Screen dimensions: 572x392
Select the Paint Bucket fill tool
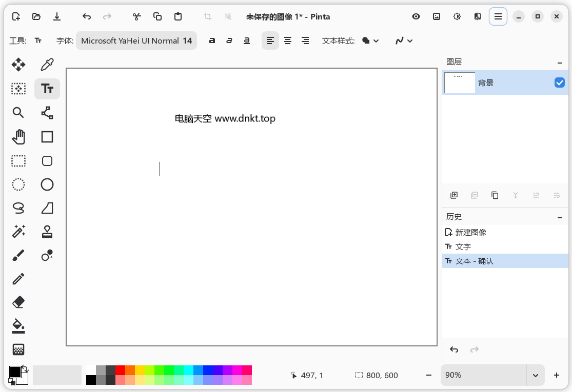point(18,326)
